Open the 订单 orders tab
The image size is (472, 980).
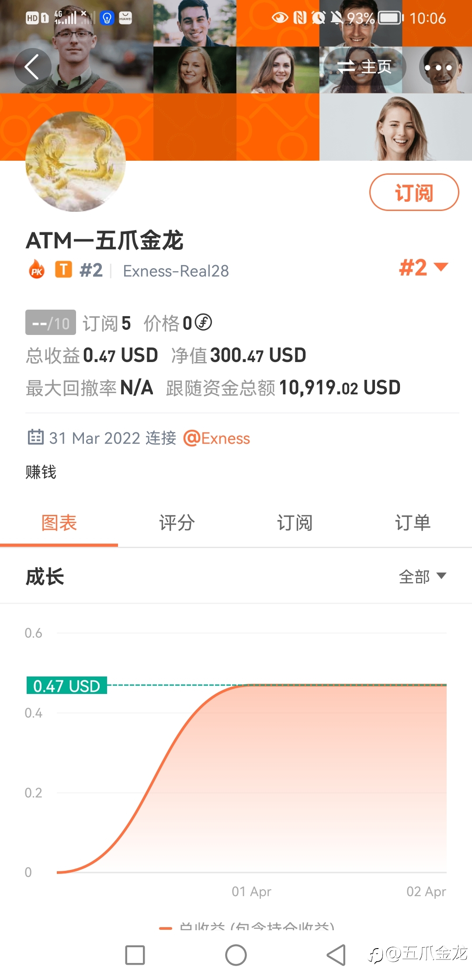coord(413,523)
